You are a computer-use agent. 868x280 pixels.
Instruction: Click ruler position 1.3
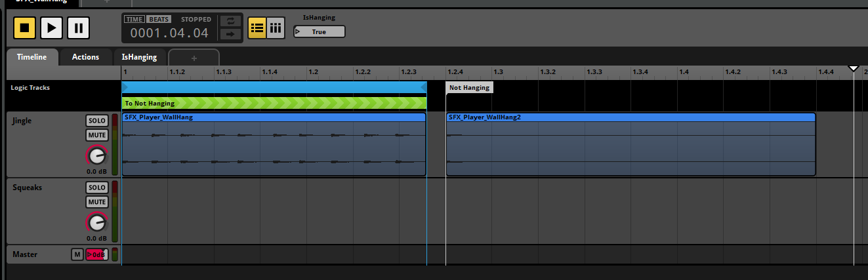(498, 71)
